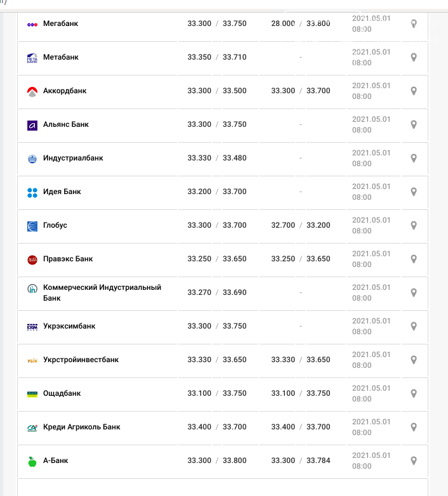Click the Аккордбанк red logo icon
The height and width of the screenshot is (496, 448).
click(x=32, y=91)
